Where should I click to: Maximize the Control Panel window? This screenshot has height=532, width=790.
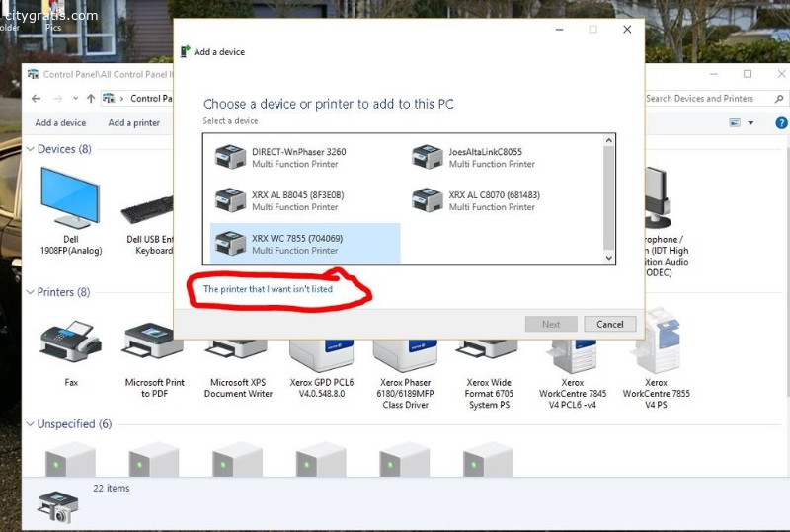pos(748,74)
